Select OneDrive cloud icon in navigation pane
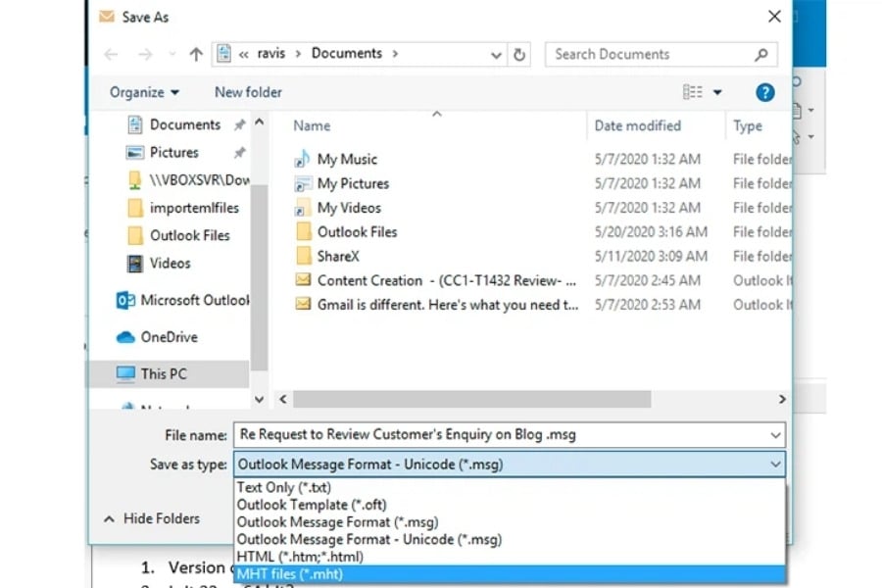Screen dimensions: 882x588 [126, 337]
